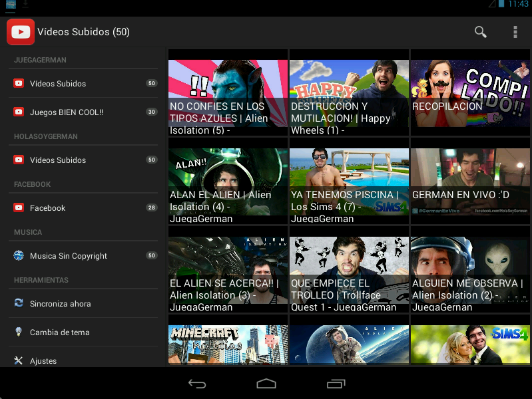Open Videos Subidos under HOLASOYGERMAN

(58, 160)
